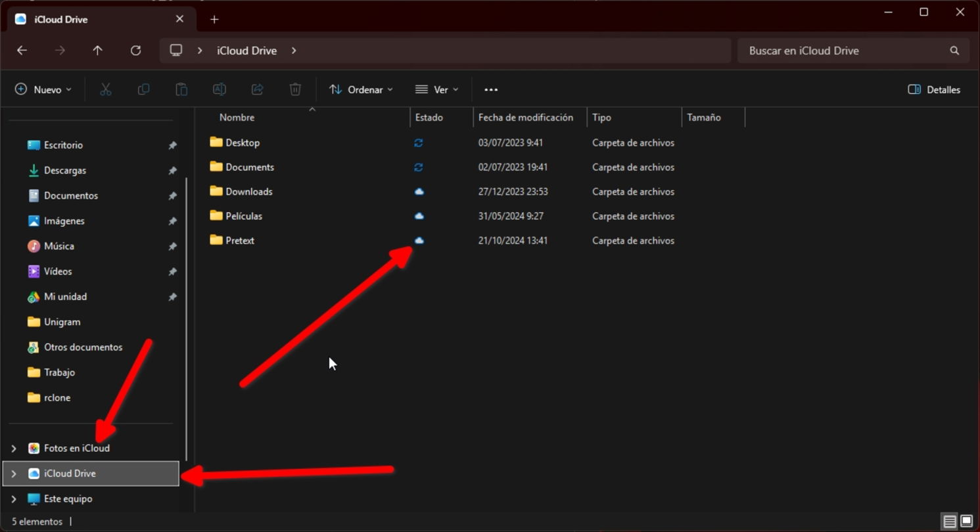The width and height of the screenshot is (980, 532).
Task: Sort by the Nombre column header
Action: 237,118
